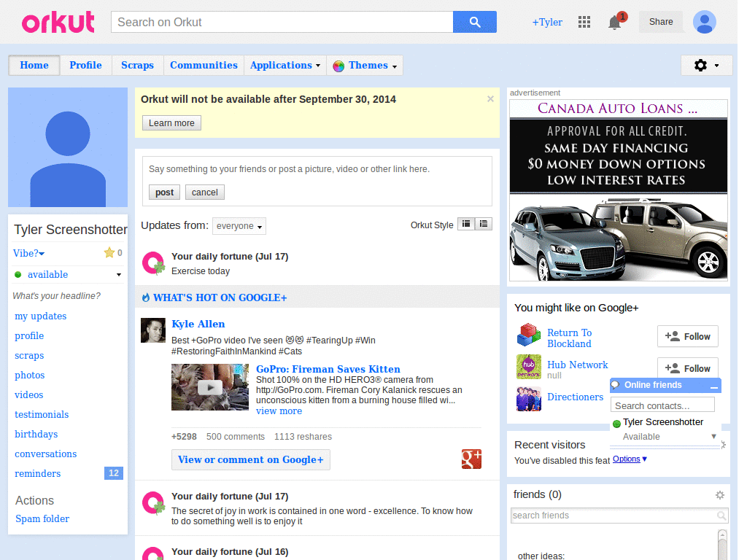Open testimonials in sidebar
The width and height of the screenshot is (747, 560).
coord(42,415)
